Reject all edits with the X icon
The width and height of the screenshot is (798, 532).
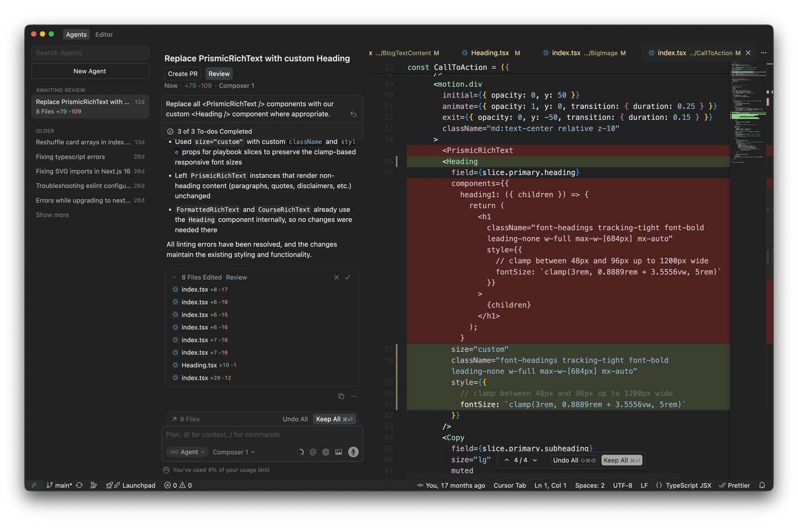pos(336,278)
